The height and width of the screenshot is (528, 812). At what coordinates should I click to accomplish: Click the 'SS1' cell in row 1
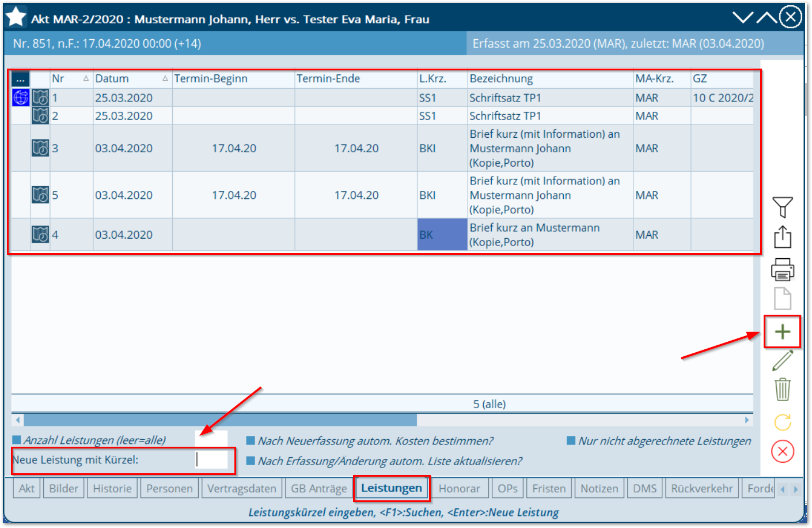[x=442, y=97]
